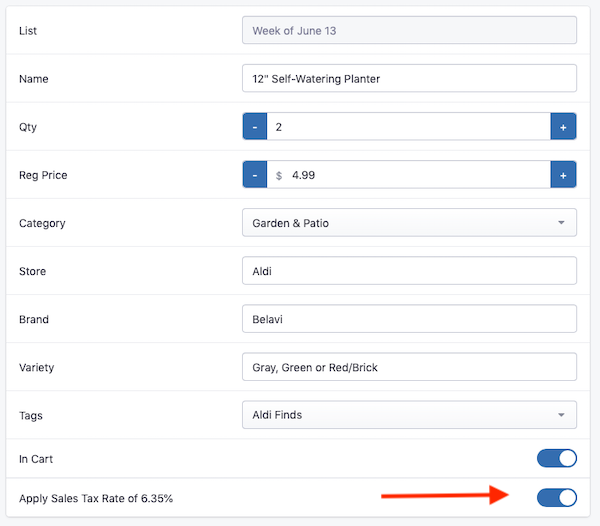Click the 'Variety' label

coord(37,368)
